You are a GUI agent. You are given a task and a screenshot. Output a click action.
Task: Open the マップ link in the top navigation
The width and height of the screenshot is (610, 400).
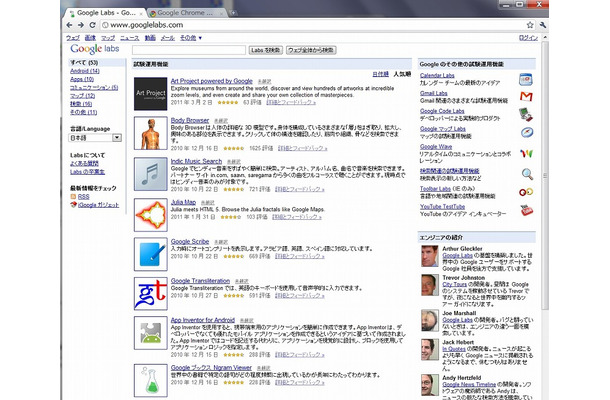click(x=108, y=38)
